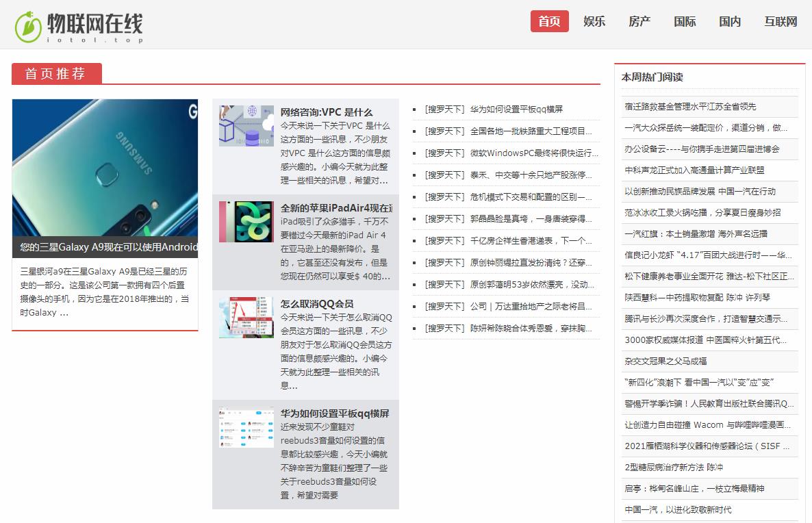This screenshot has height=523, width=812.
Task: Click the 华为如何设置平板qq横屏 article thumbnail
Action: pos(246,427)
